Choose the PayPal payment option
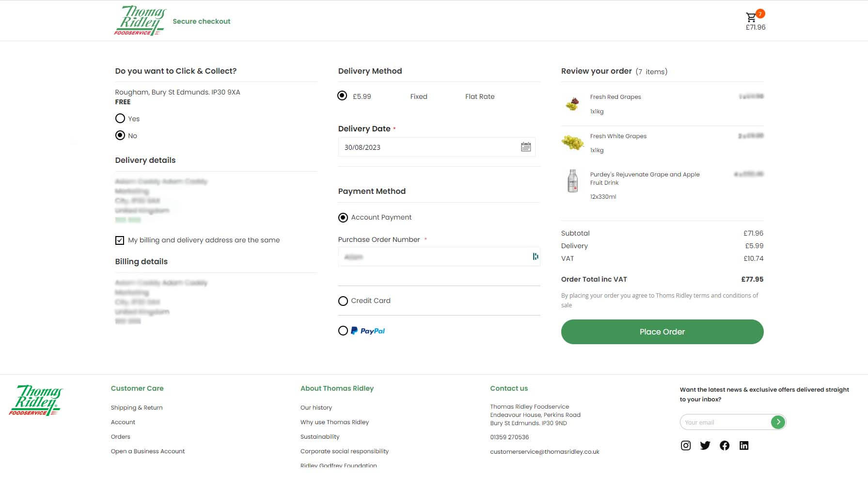The image size is (868, 477). (x=343, y=331)
